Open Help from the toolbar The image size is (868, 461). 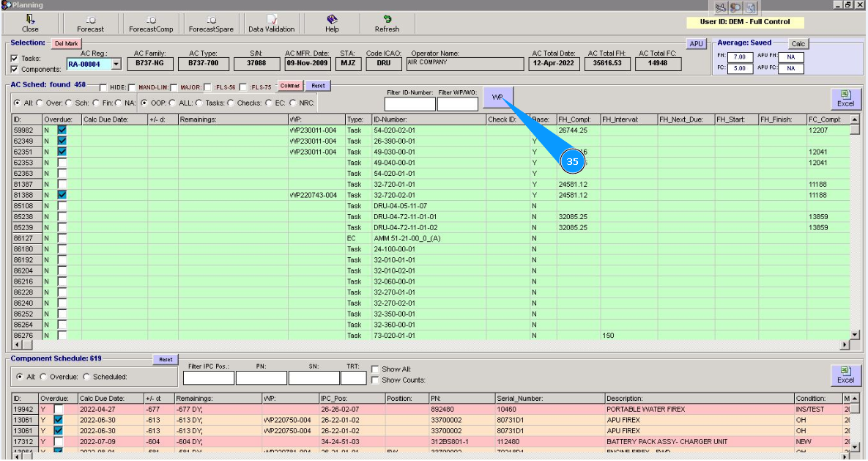pos(332,23)
